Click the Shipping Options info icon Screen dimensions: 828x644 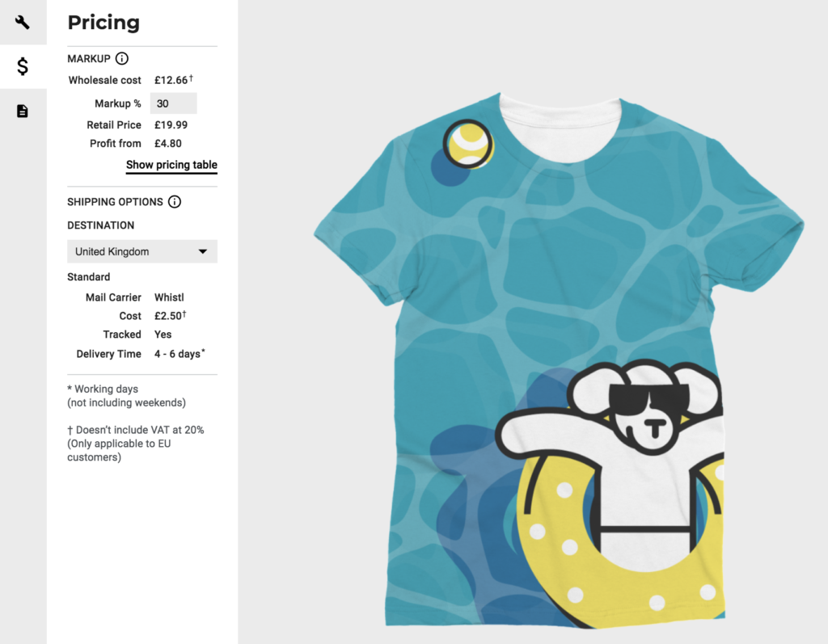pyautogui.click(x=175, y=202)
